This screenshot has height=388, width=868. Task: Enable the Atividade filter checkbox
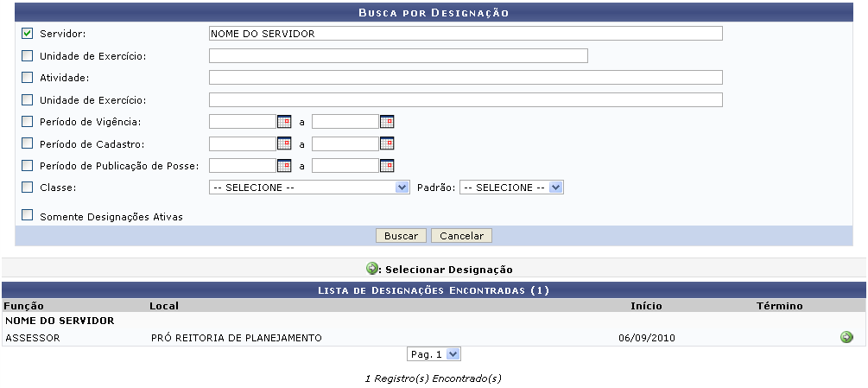point(28,78)
